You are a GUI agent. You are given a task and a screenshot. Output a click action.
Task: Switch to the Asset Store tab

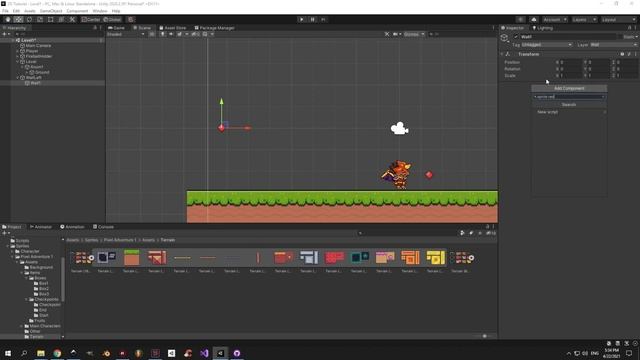click(173, 28)
